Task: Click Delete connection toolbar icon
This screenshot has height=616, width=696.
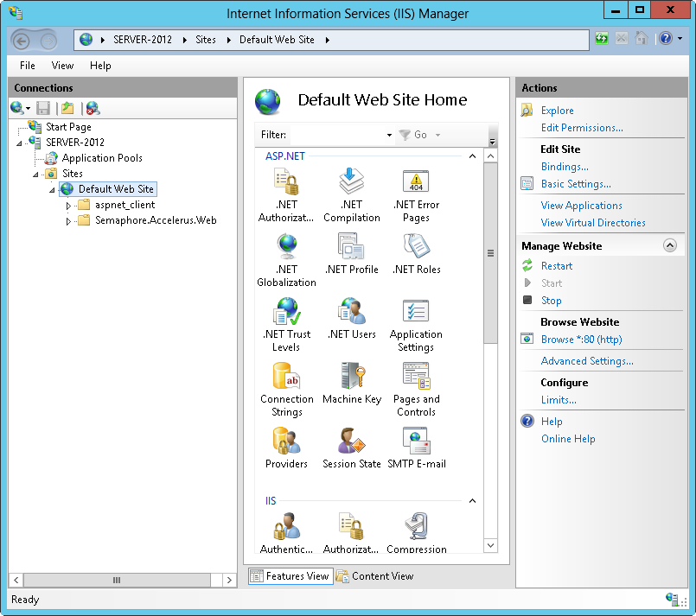Action: pos(93,108)
